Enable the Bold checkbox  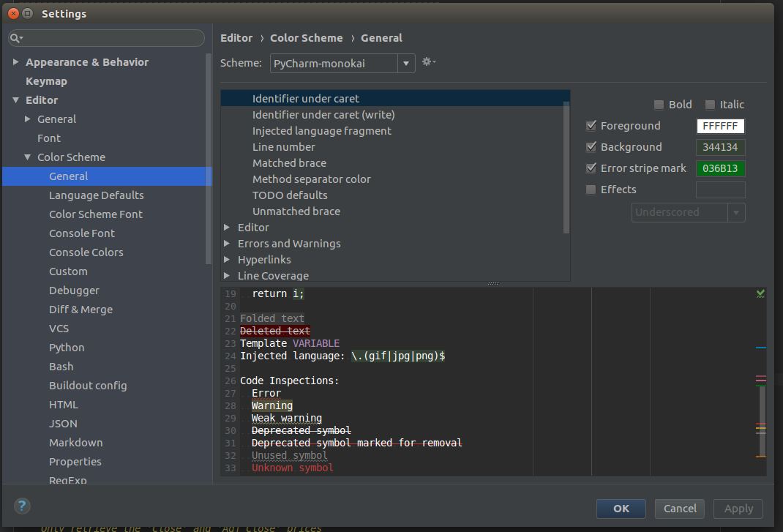coord(658,104)
